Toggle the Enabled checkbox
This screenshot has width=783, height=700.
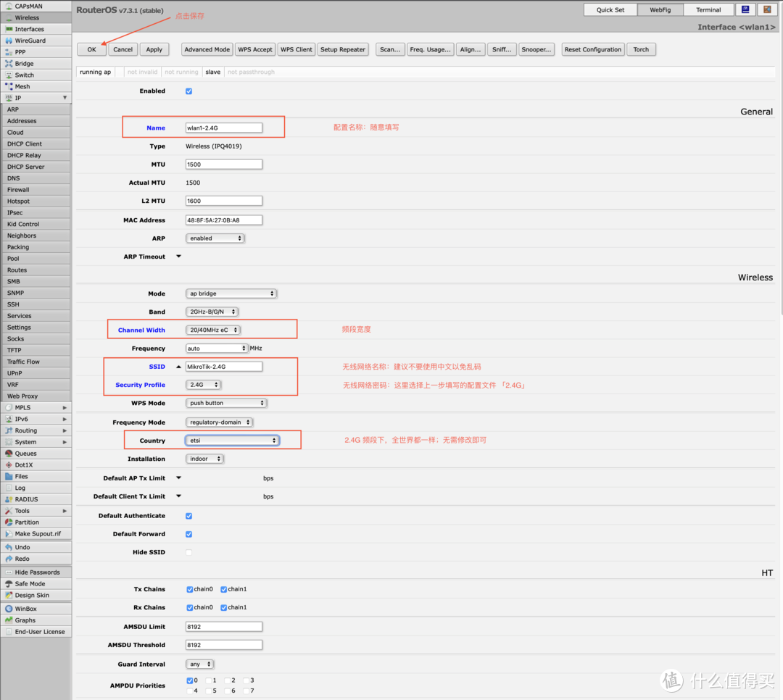189,91
